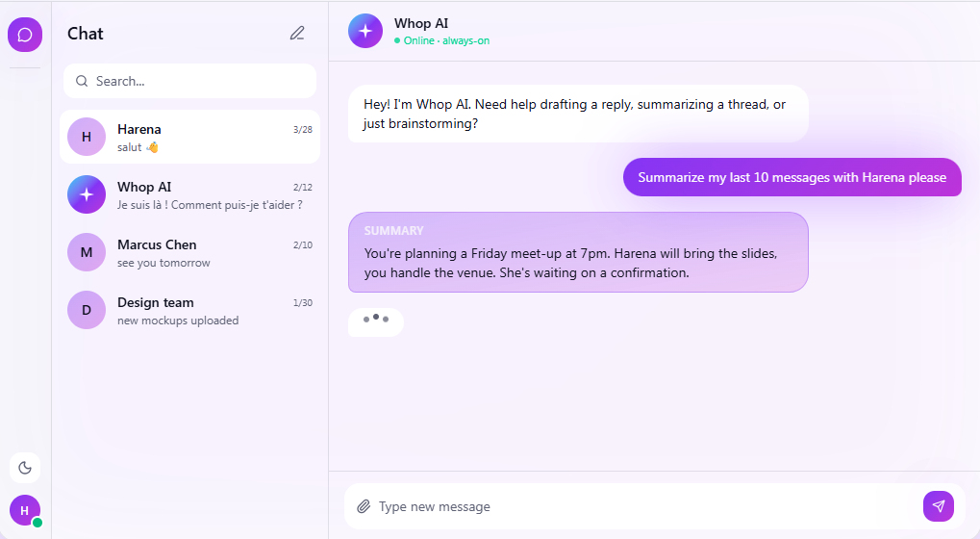Open the user profile avatar H at bottom
This screenshot has width=980, height=539.
click(25, 510)
